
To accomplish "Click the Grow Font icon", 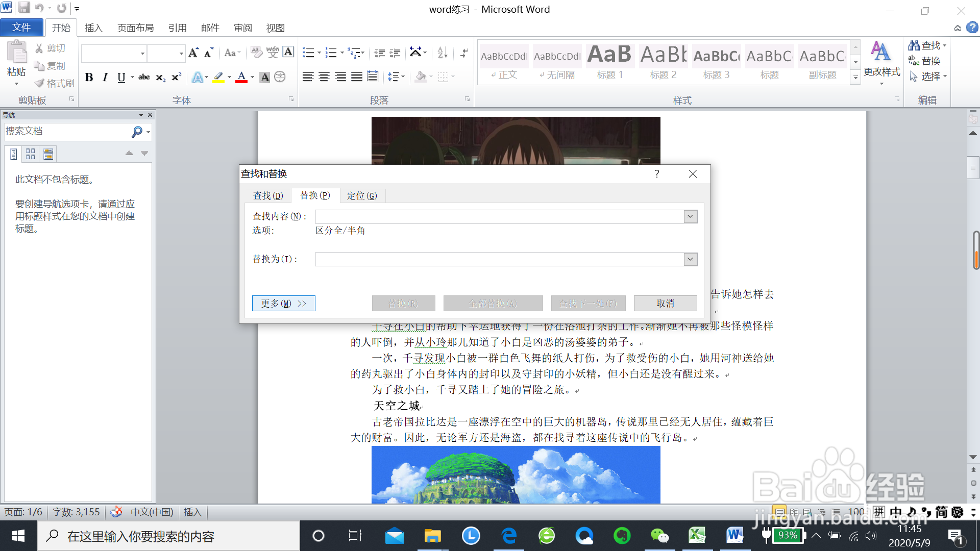I will pyautogui.click(x=193, y=53).
